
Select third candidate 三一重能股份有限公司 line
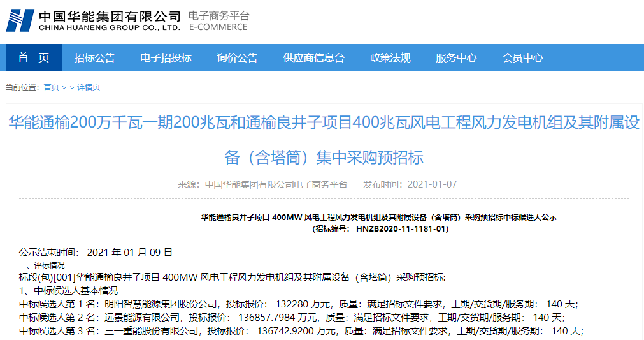tap(301, 331)
